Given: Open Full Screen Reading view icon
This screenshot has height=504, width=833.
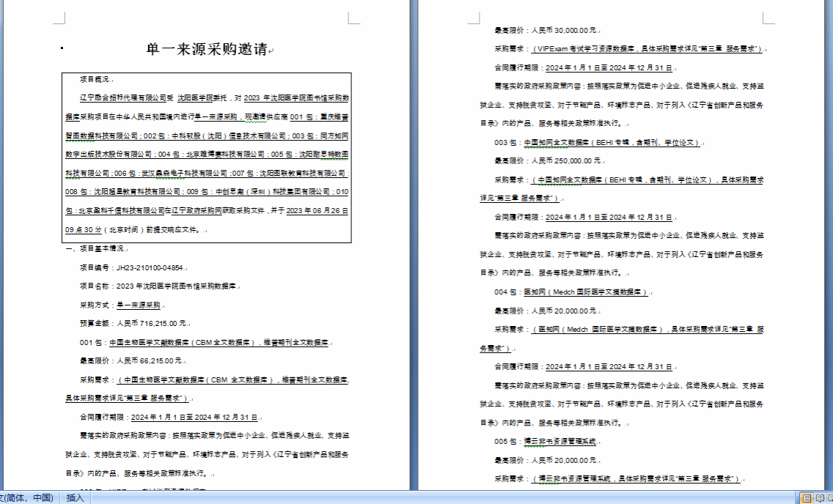Looking at the screenshot, I should point(818,498).
